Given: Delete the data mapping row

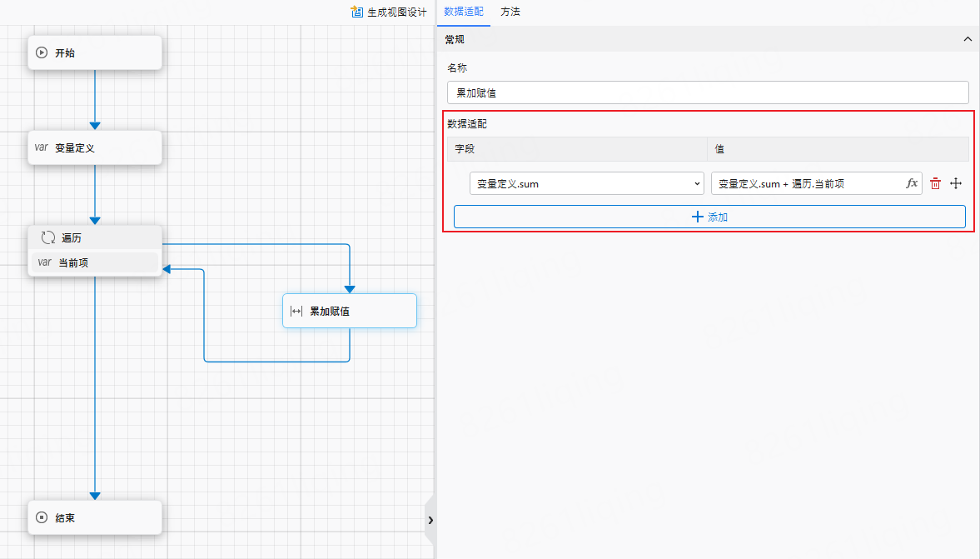Looking at the screenshot, I should [935, 183].
